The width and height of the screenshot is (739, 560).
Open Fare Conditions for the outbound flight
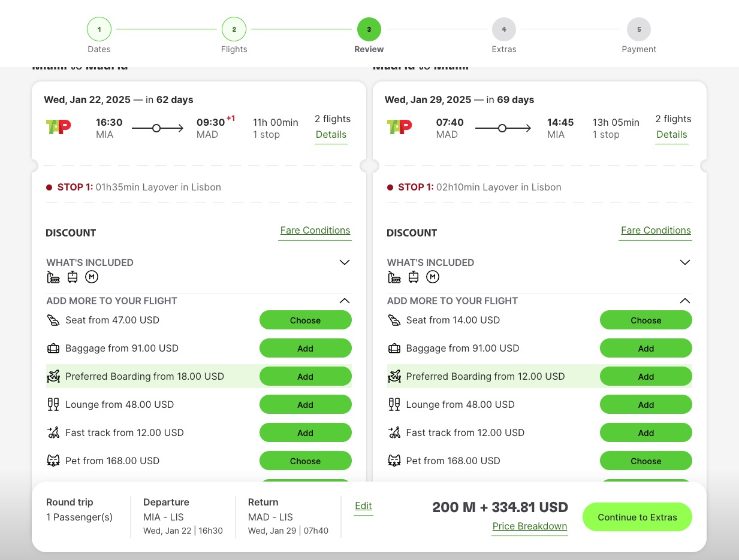tap(315, 230)
